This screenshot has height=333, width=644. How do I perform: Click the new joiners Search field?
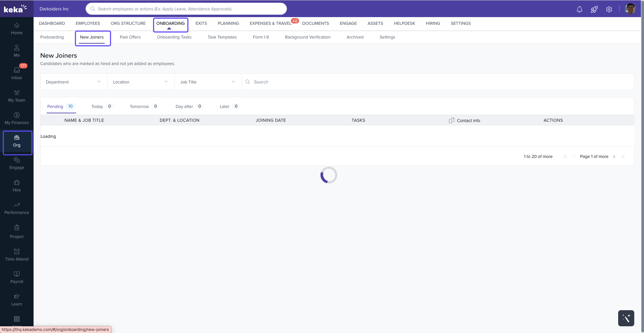[436, 82]
